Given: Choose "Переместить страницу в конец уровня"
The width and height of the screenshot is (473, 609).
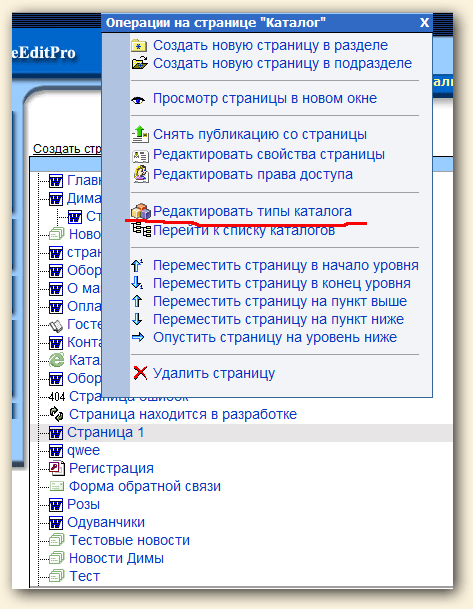Looking at the screenshot, I should pos(282,284).
